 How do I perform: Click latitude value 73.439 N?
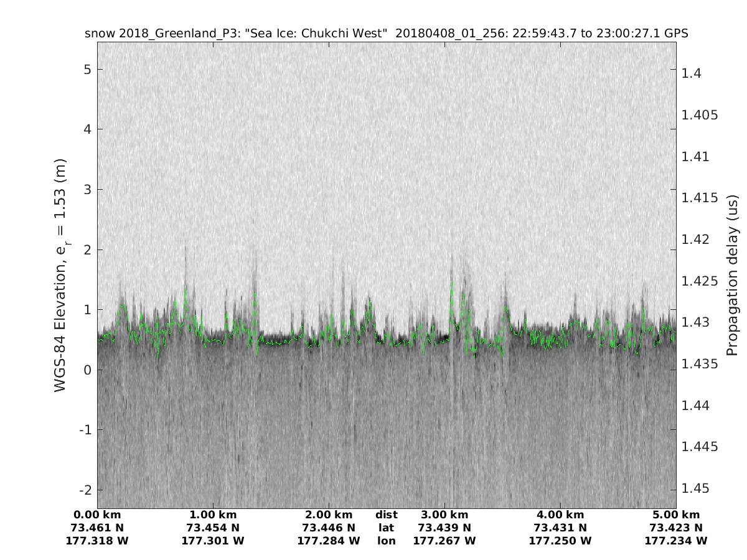[444, 528]
